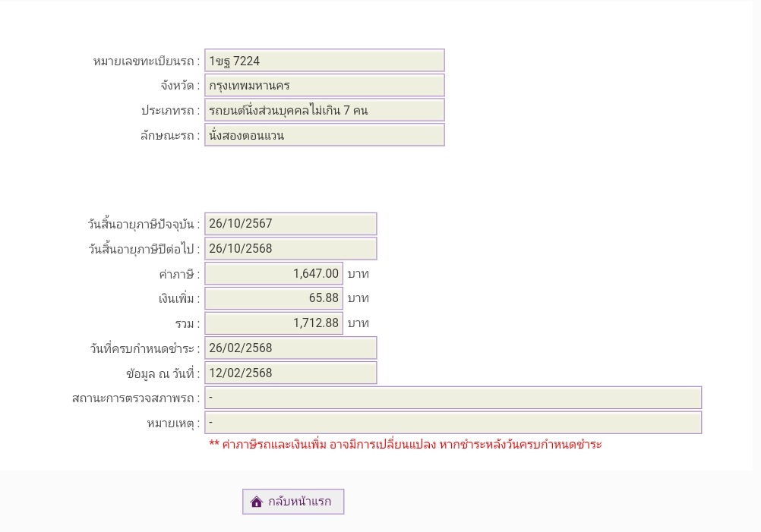Click the red warning note about ค่าภาษีรถและเงินเพิ่ม

[406, 444]
